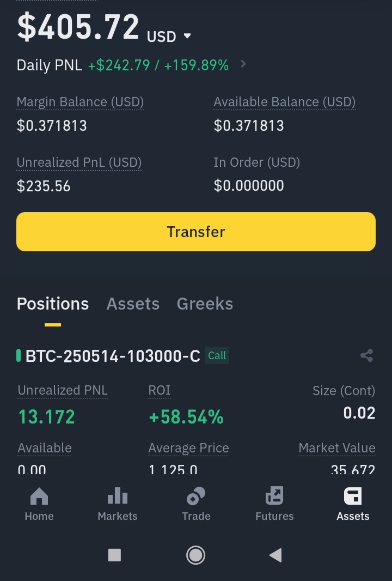
Task: Tap the Android back triangle button
Action: tap(276, 555)
